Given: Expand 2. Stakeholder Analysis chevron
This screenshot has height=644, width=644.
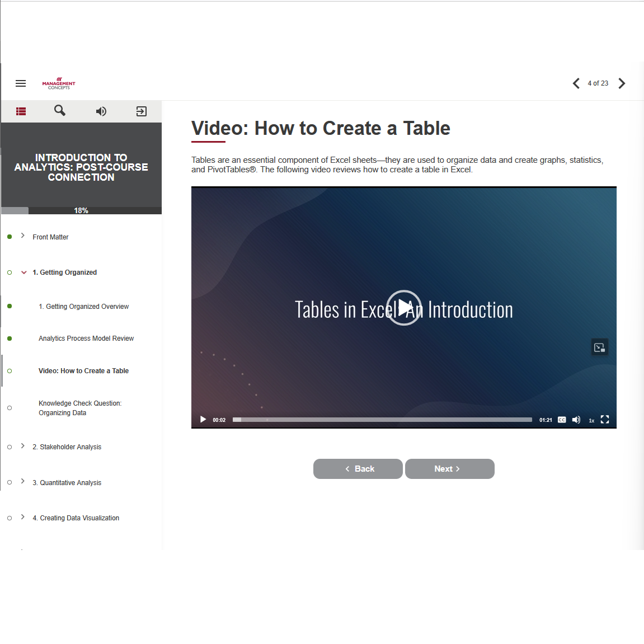Looking at the screenshot, I should click(x=23, y=446).
